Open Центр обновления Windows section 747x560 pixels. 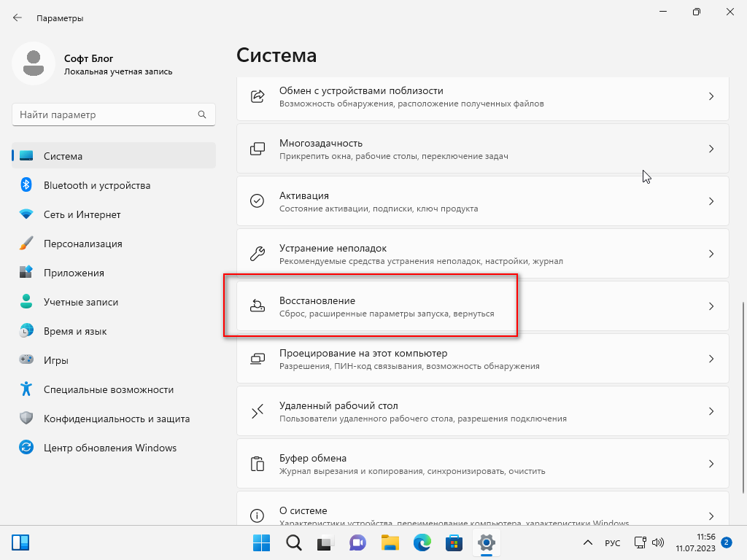[x=114, y=447]
